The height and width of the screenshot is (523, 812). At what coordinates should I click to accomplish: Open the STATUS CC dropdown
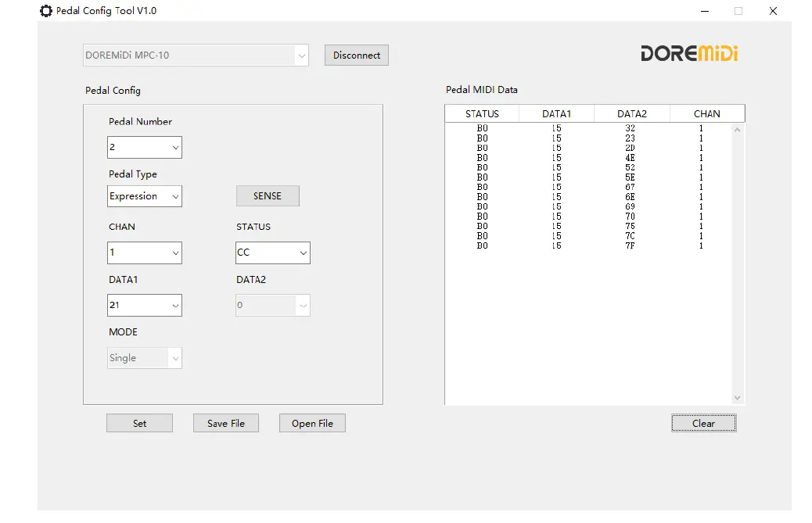point(273,253)
